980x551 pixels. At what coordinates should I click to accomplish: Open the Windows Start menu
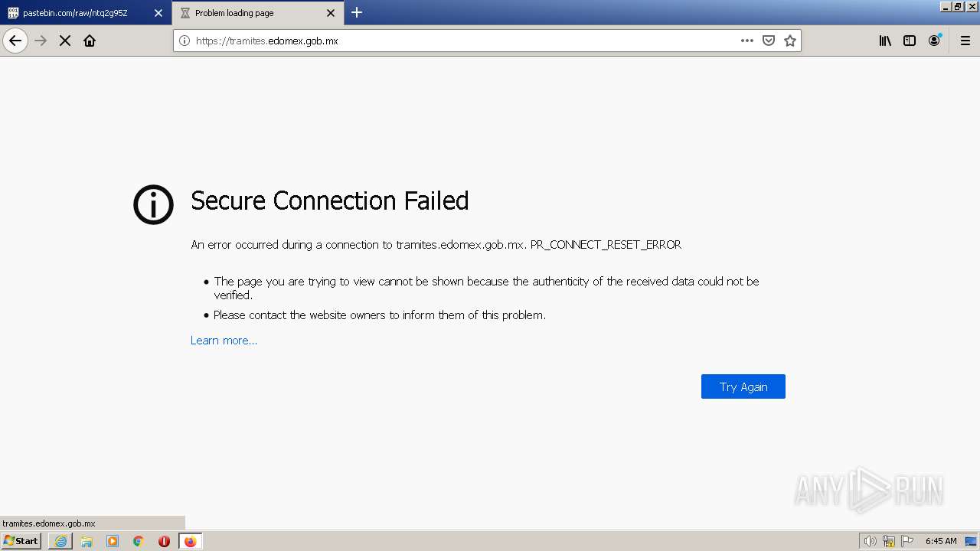pyautogui.click(x=21, y=541)
